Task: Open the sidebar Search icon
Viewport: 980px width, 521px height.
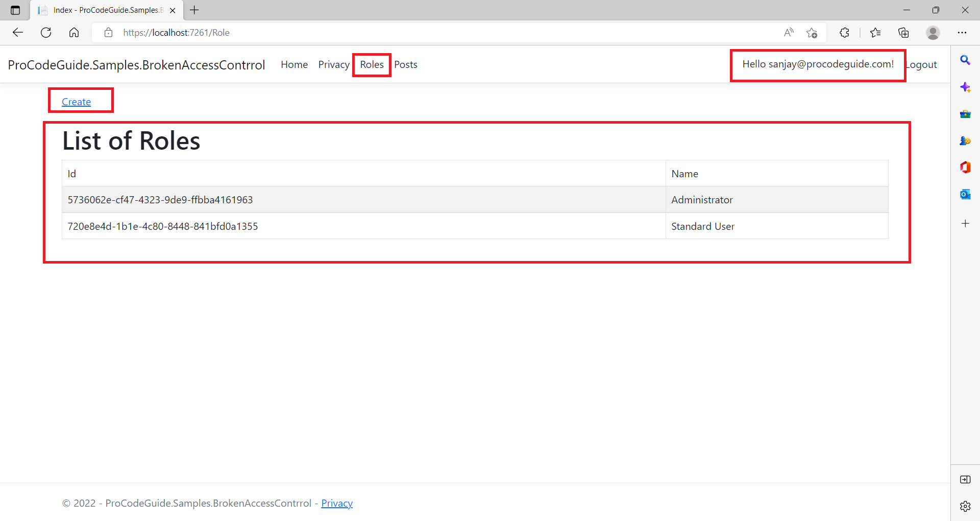Action: coord(965,60)
